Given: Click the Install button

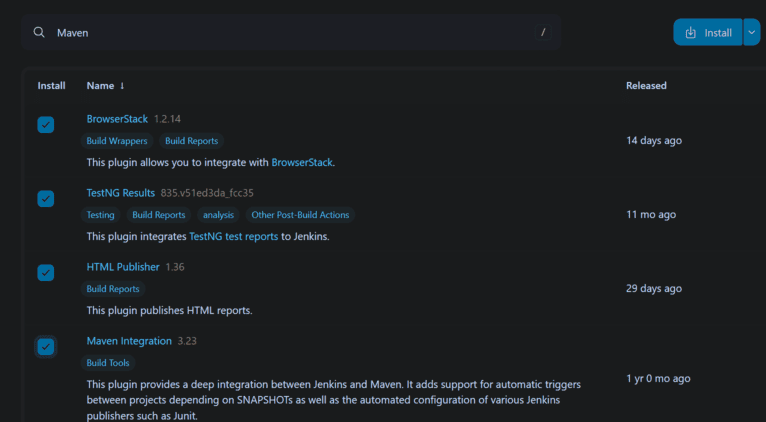Looking at the screenshot, I should point(708,33).
